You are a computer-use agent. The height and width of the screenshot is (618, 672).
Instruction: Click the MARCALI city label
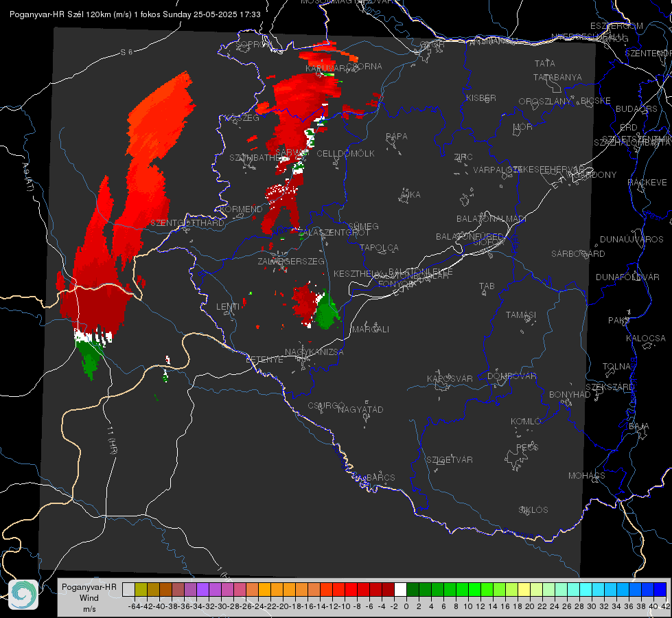(x=371, y=329)
